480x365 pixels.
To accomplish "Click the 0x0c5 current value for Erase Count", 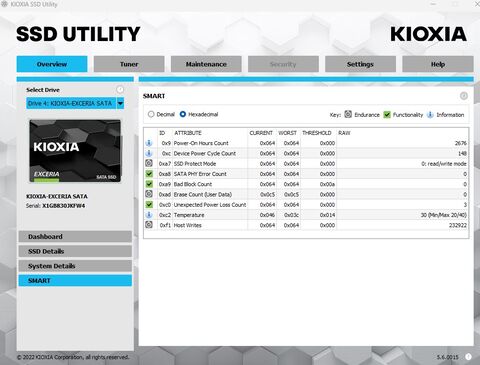I will (x=267, y=194).
